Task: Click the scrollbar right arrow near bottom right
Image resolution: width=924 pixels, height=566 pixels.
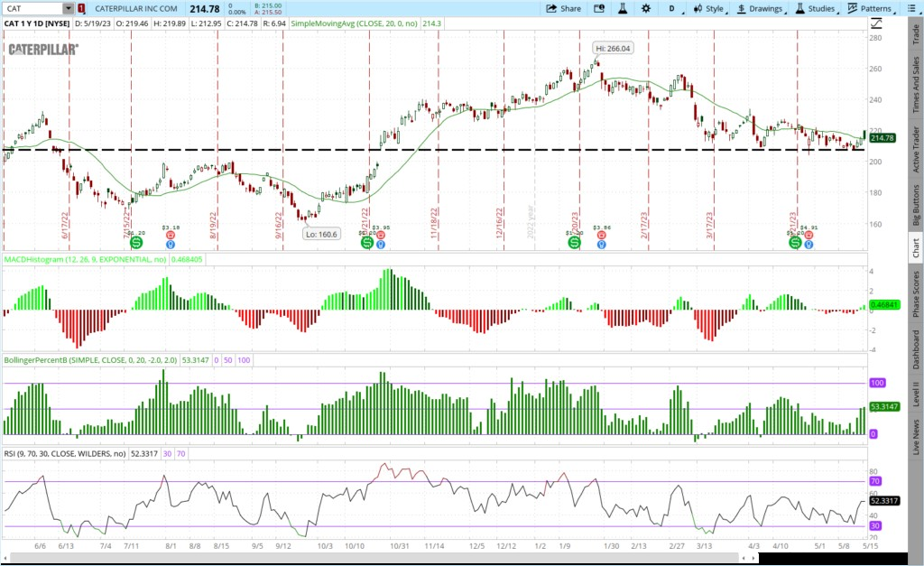Action: [753, 557]
